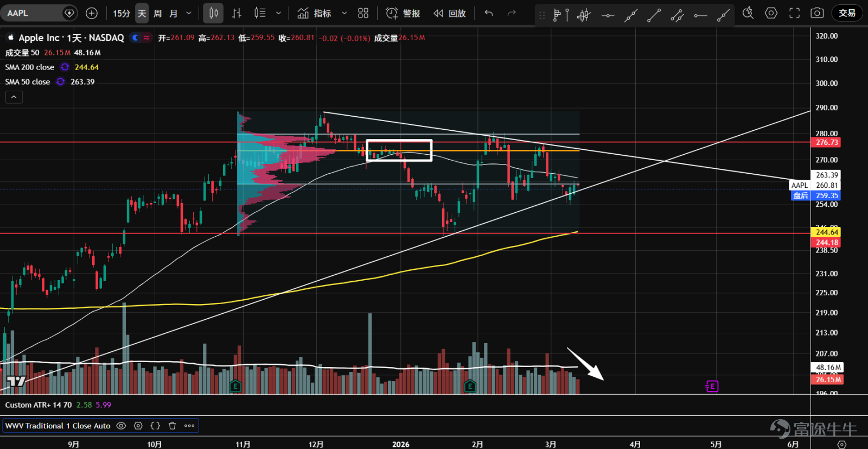Click the TradingView logo on the chart
The height and width of the screenshot is (449, 868).
coord(16,381)
